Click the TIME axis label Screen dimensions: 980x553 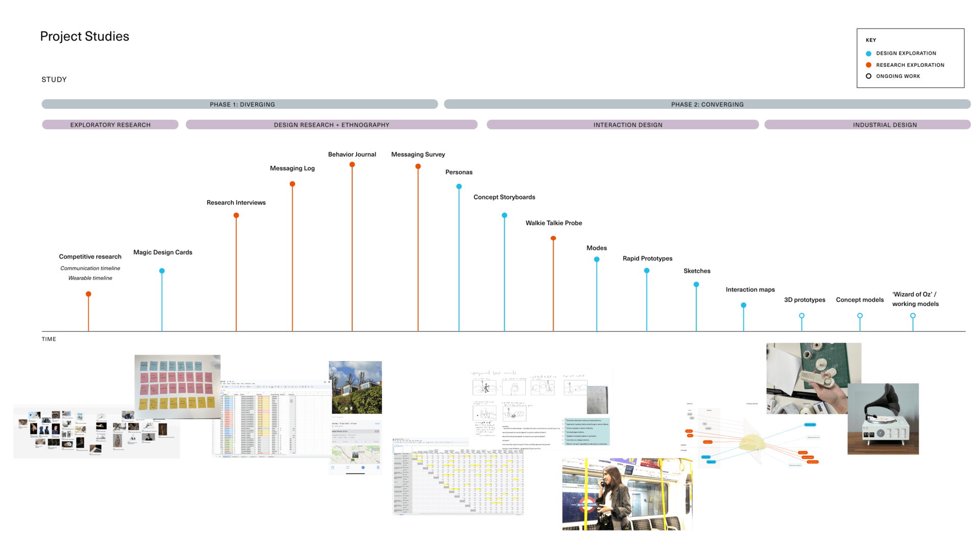tap(49, 339)
